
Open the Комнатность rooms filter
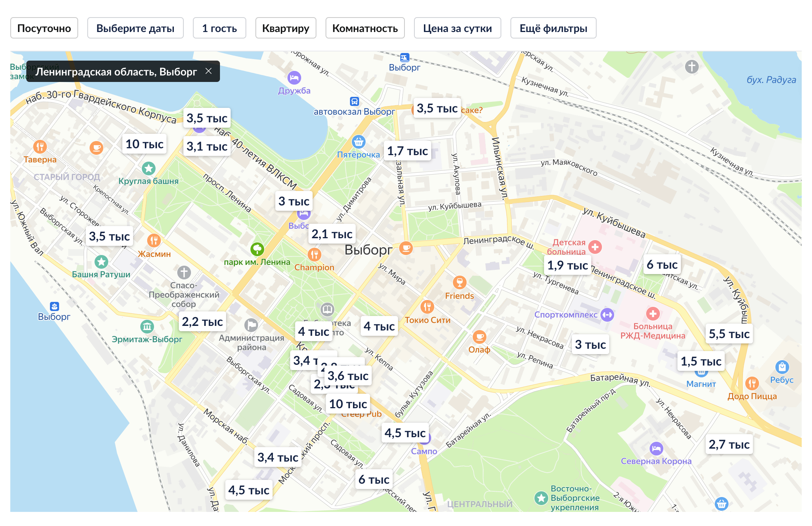click(365, 28)
